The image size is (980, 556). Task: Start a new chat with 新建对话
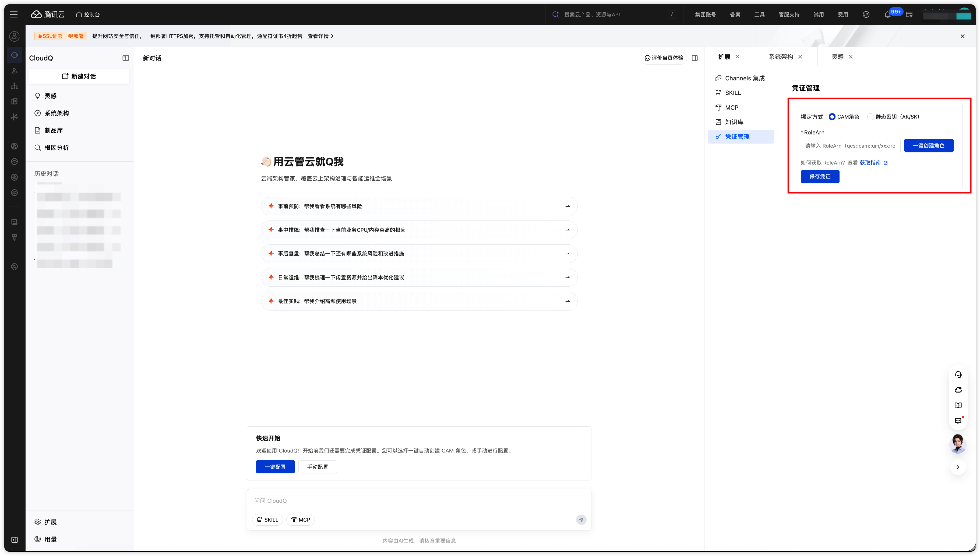pos(79,76)
